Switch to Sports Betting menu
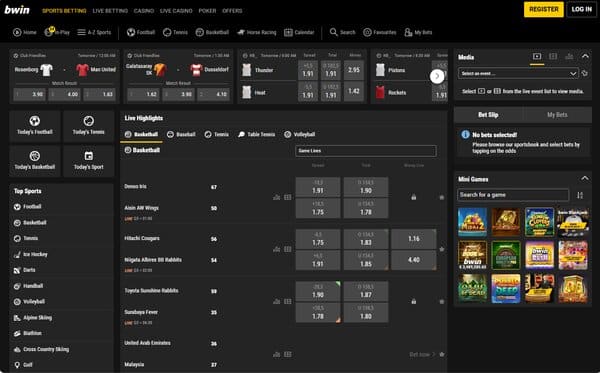The width and height of the screenshot is (600, 373). (64, 11)
